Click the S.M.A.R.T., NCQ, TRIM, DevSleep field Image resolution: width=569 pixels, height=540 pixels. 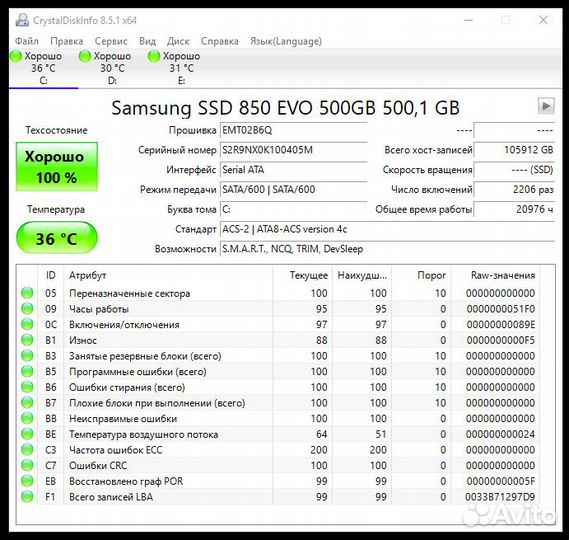388,249
